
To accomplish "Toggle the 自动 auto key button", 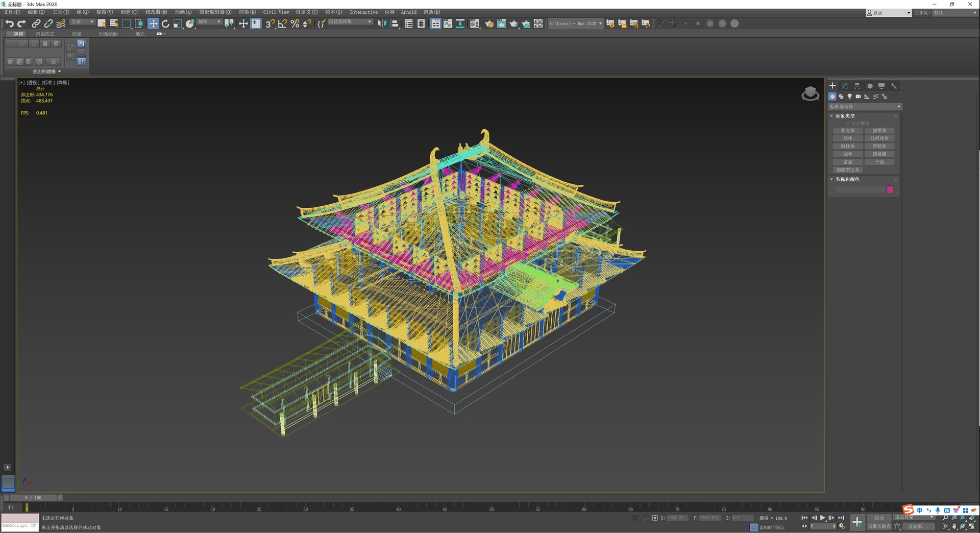I will 879,518.
